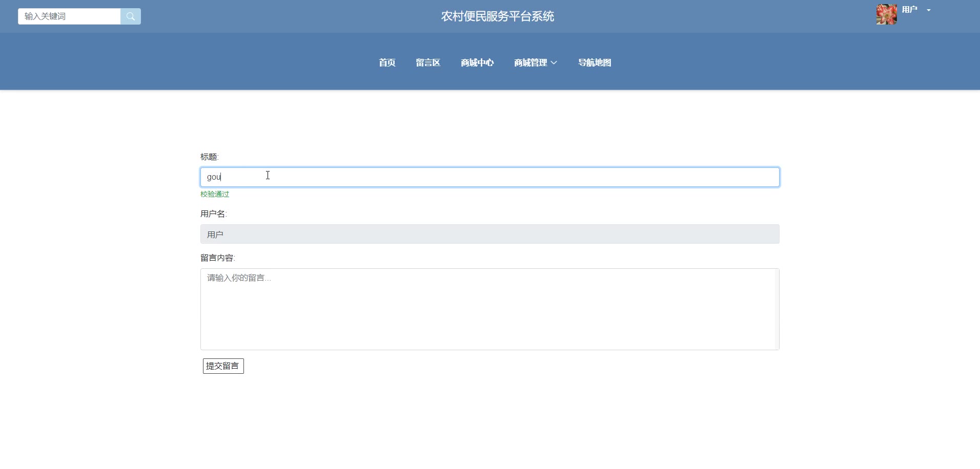Open 商城中心 navigation item
The height and width of the screenshot is (469, 980).
[x=477, y=62]
